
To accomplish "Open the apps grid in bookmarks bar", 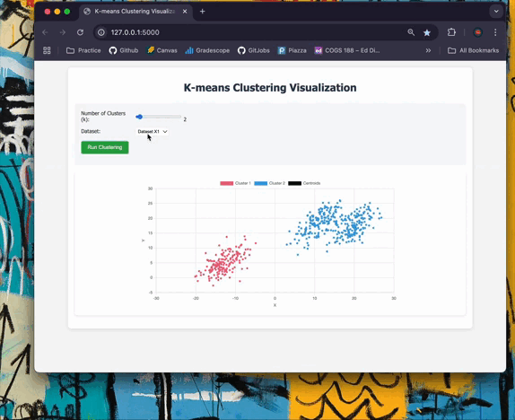I will pos(47,50).
